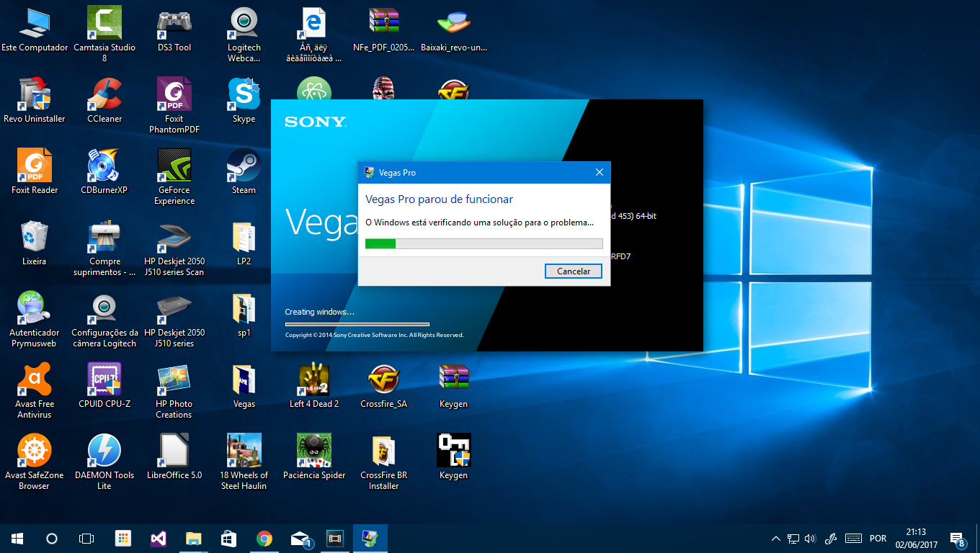The width and height of the screenshot is (980, 553).
Task: Open Steam desktop shortcut
Action: (x=244, y=172)
